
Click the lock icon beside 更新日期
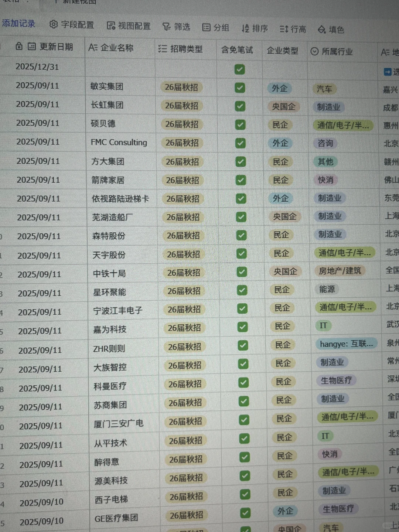pyautogui.click(x=19, y=46)
